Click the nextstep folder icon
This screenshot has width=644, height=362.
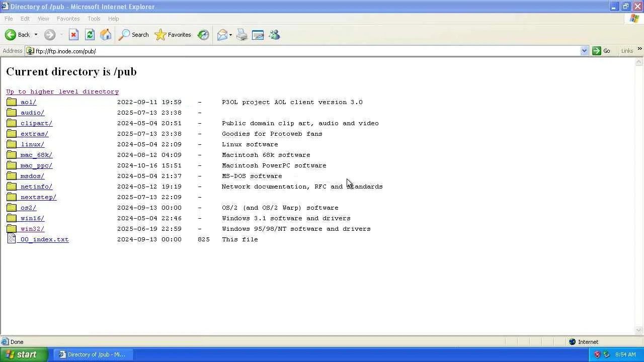pyautogui.click(x=12, y=197)
